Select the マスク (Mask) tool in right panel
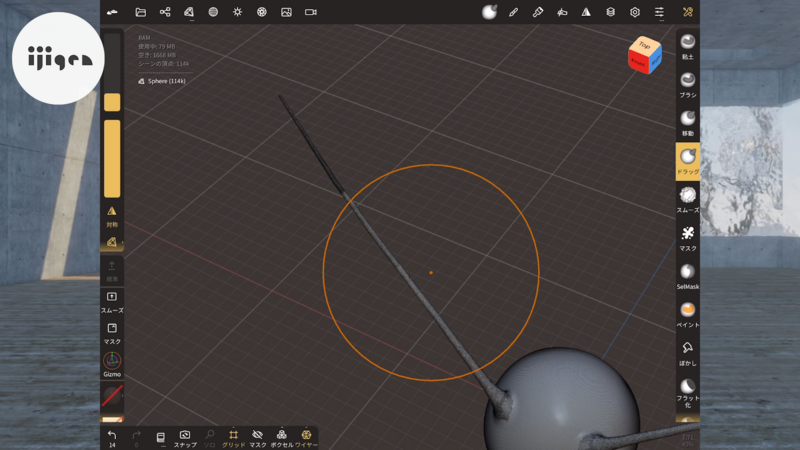The image size is (800, 450). [x=688, y=238]
